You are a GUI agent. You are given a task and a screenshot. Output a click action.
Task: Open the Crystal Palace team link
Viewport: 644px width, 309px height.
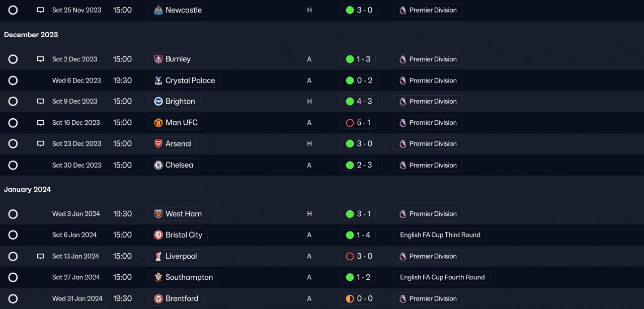[x=190, y=81]
